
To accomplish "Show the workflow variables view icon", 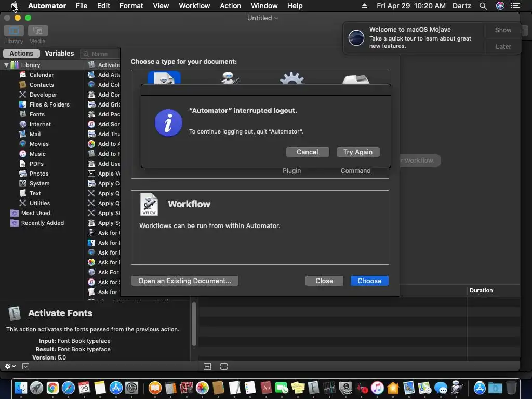I will point(223,366).
